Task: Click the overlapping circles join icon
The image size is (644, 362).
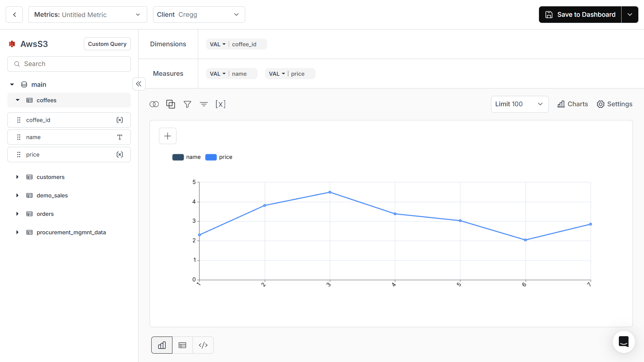Action: (x=154, y=104)
